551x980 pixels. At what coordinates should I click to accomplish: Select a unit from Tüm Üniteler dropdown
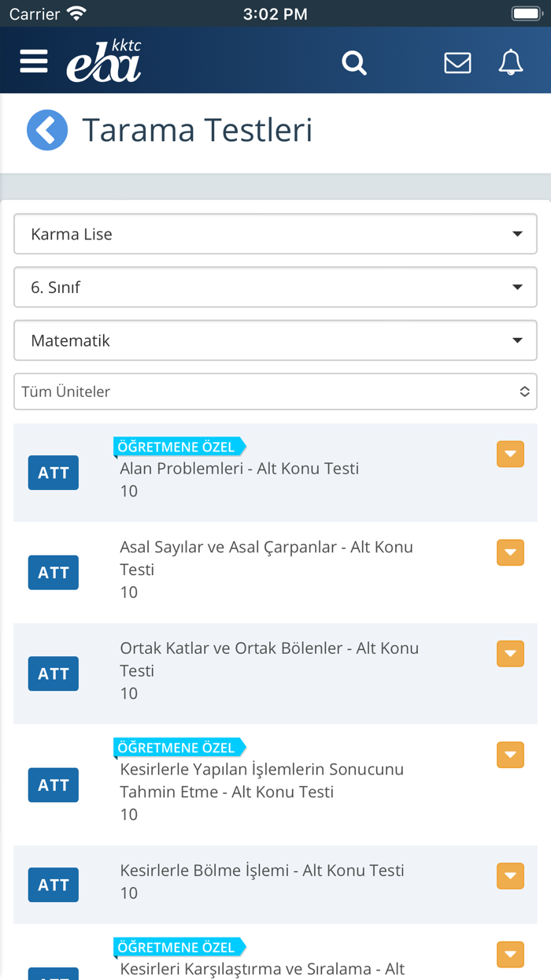[x=275, y=392]
